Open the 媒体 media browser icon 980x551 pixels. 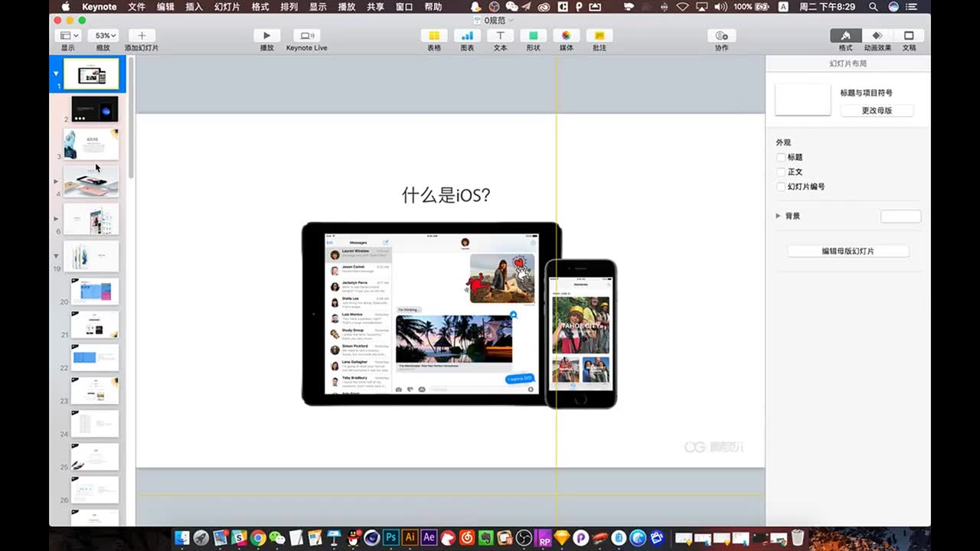566,35
